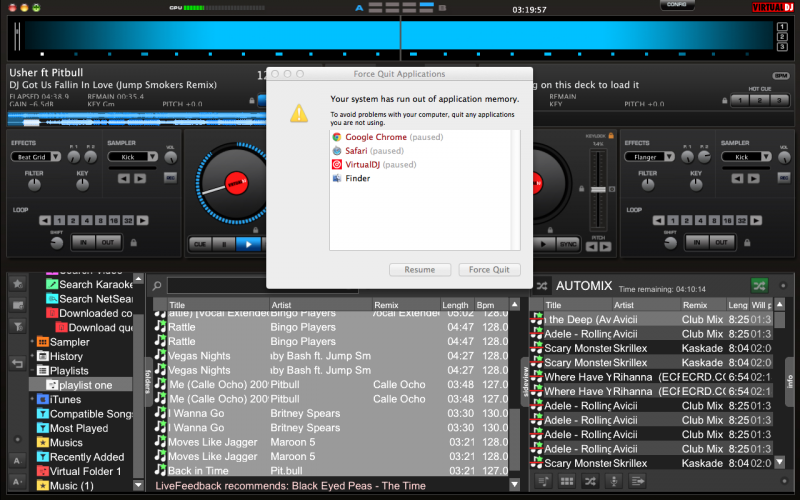Expand the iTunes tree node
This screenshot has height=500, width=800.
pyautogui.click(x=32, y=399)
